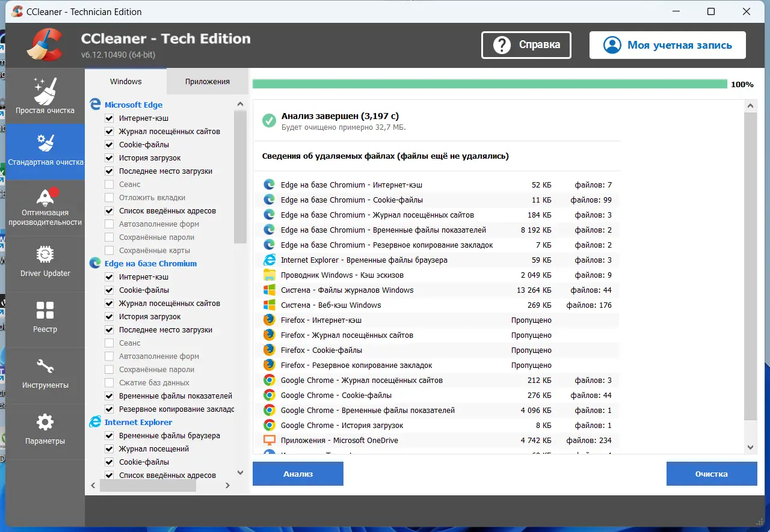Uncheck the Резервное копирование закладок checkbox
Image resolution: width=770 pixels, height=532 pixels.
point(109,409)
